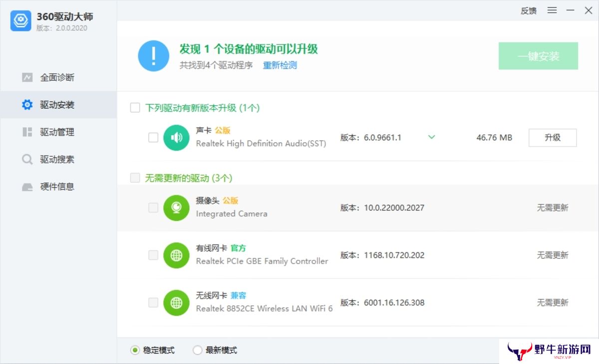The height and width of the screenshot is (364, 599).
Task: Check the 无线网卡 driver checkbox
Action: point(153,303)
